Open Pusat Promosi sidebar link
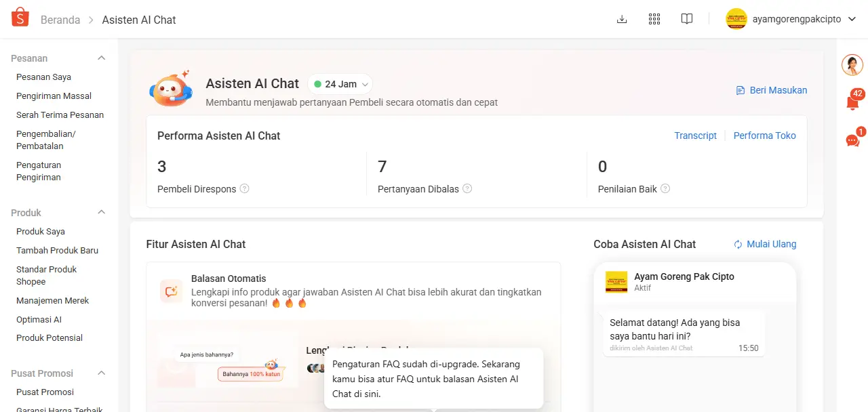This screenshot has width=868, height=412. click(45, 392)
